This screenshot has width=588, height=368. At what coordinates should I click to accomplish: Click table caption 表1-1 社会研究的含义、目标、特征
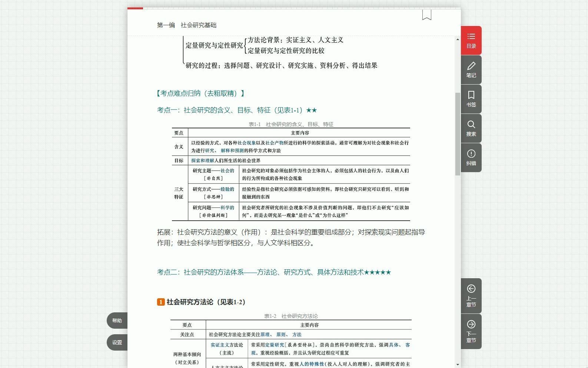click(291, 124)
